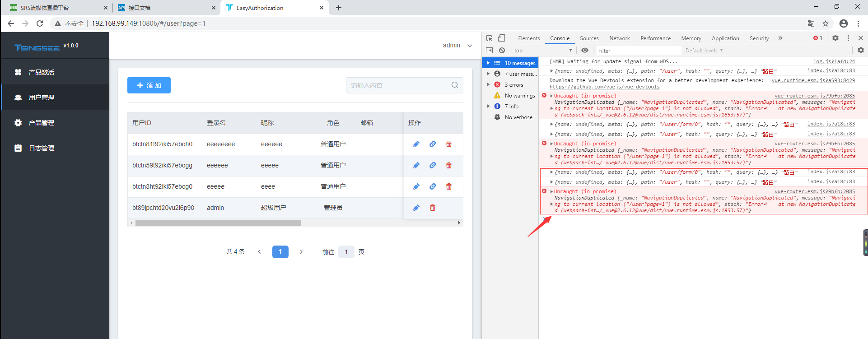Expand 7 info group
The image size is (868, 339).
coord(488,107)
